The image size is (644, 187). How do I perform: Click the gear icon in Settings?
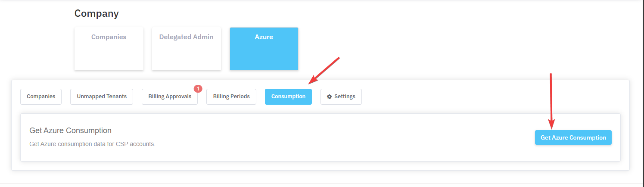[330, 97]
